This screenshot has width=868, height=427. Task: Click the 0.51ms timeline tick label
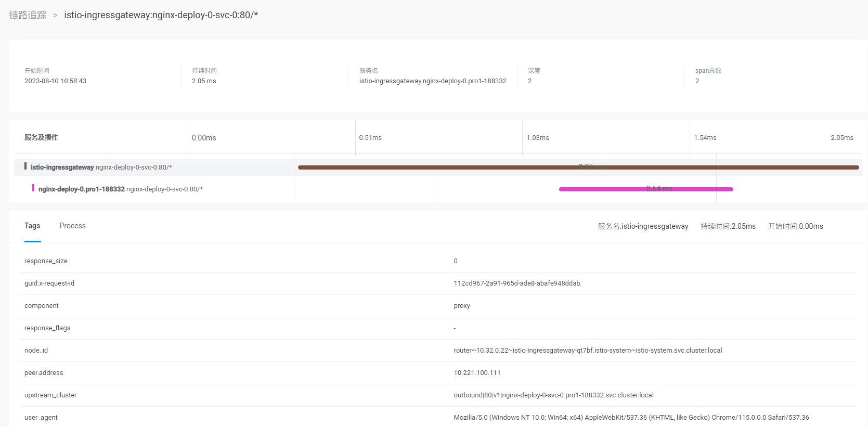click(x=370, y=138)
